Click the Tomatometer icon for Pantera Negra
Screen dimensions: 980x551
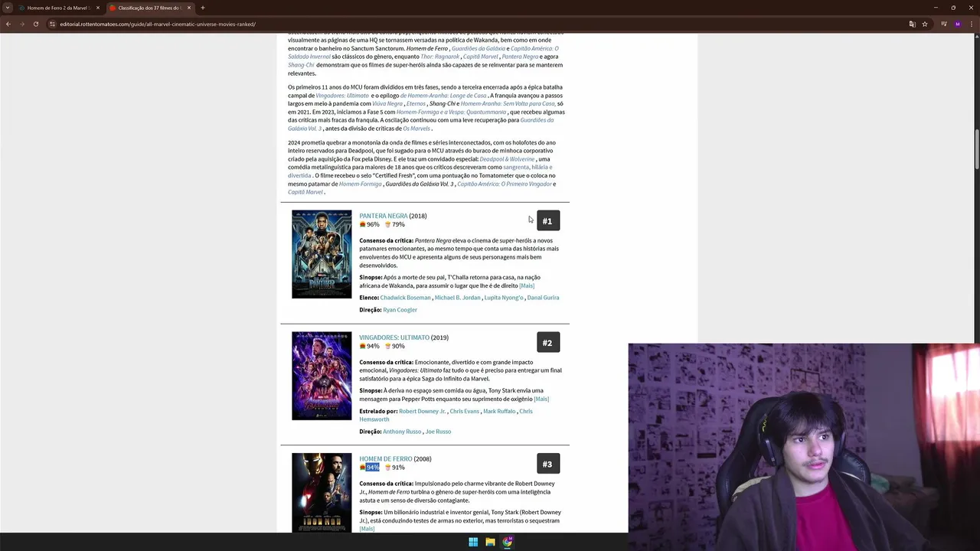[363, 224]
